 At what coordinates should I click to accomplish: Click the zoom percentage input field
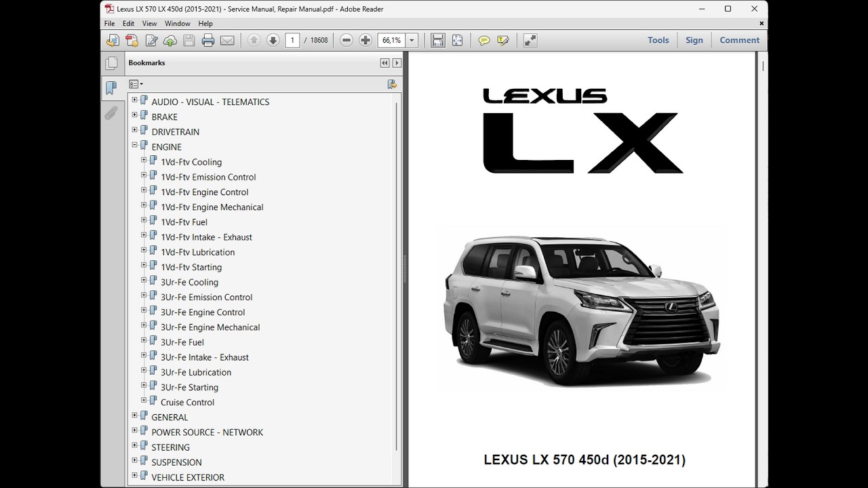[x=392, y=41]
